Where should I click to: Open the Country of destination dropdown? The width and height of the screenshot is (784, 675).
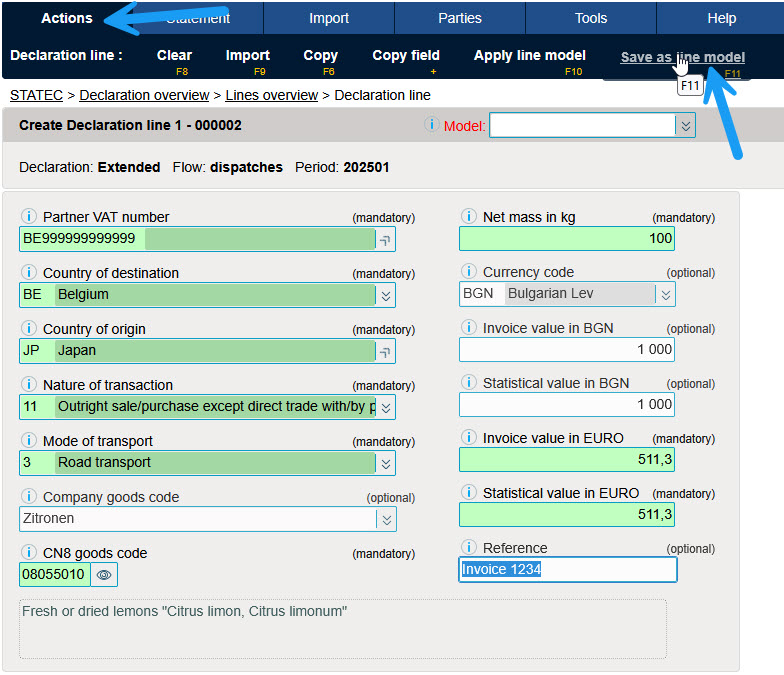[386, 295]
